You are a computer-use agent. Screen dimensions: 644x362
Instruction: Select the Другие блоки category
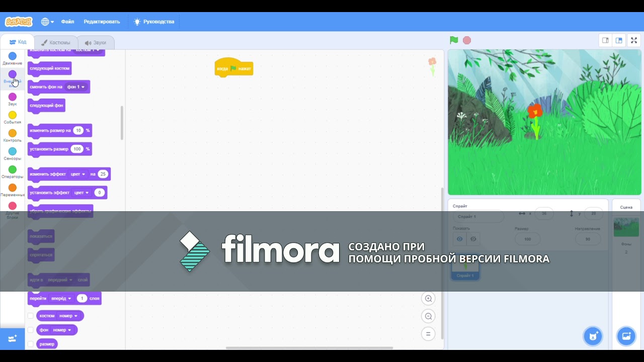pos(13,211)
